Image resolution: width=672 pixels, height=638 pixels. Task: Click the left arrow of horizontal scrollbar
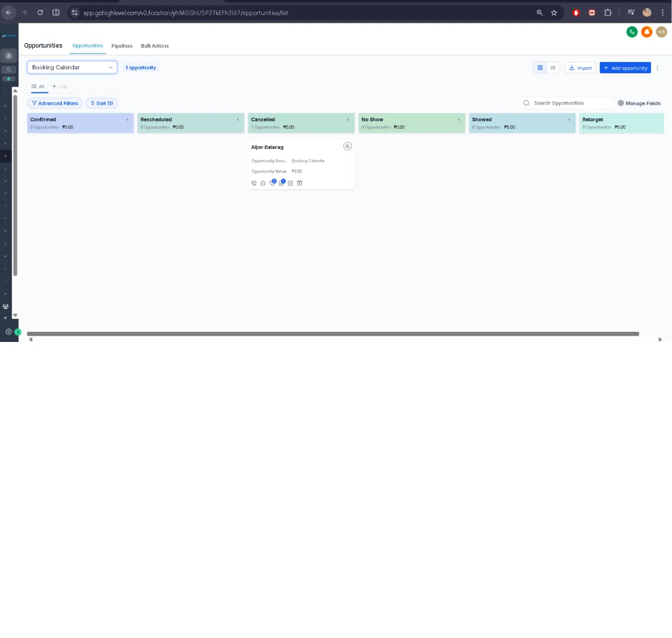point(30,339)
